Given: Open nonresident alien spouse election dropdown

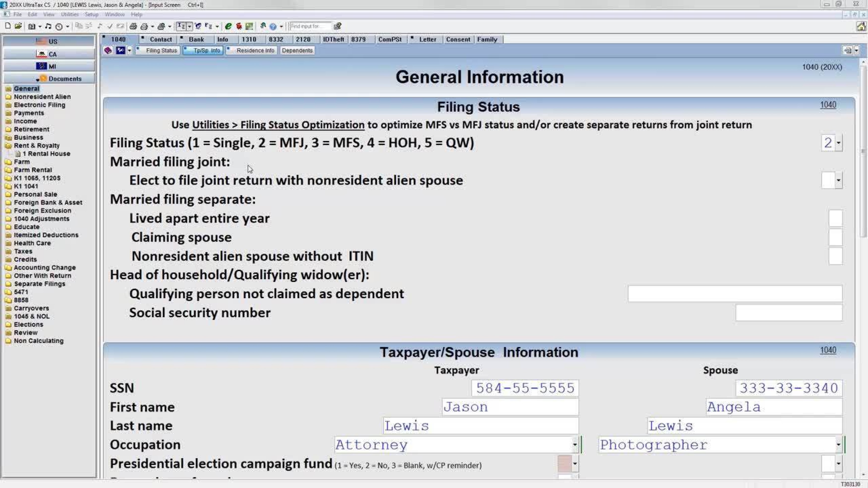Looking at the screenshot, I should 838,180.
